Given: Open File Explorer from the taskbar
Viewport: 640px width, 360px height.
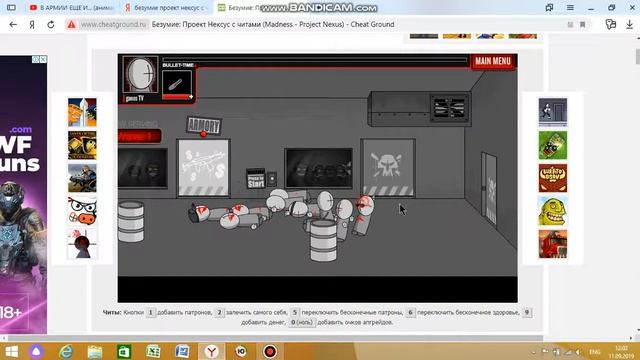Looking at the screenshot, I should coord(95,351).
